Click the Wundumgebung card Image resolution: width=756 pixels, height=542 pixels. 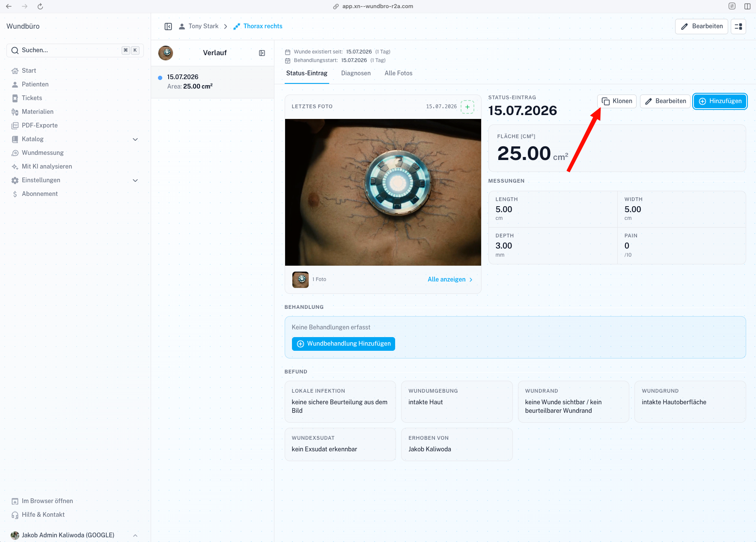pos(457,402)
